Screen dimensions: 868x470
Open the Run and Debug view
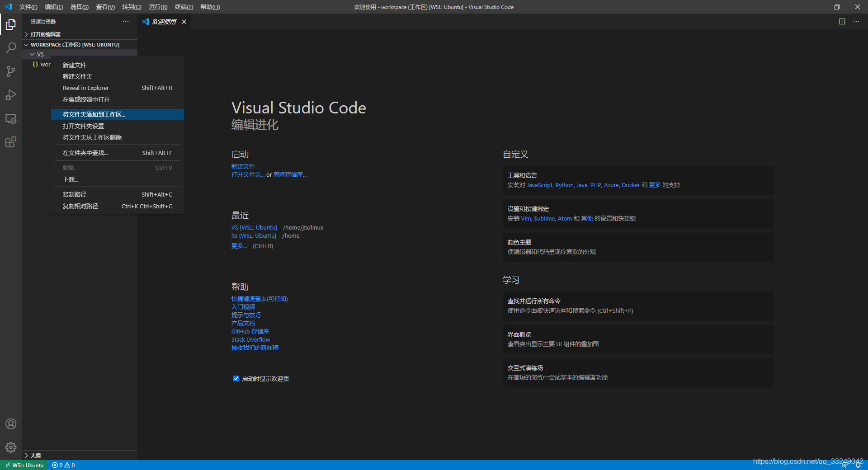11,95
